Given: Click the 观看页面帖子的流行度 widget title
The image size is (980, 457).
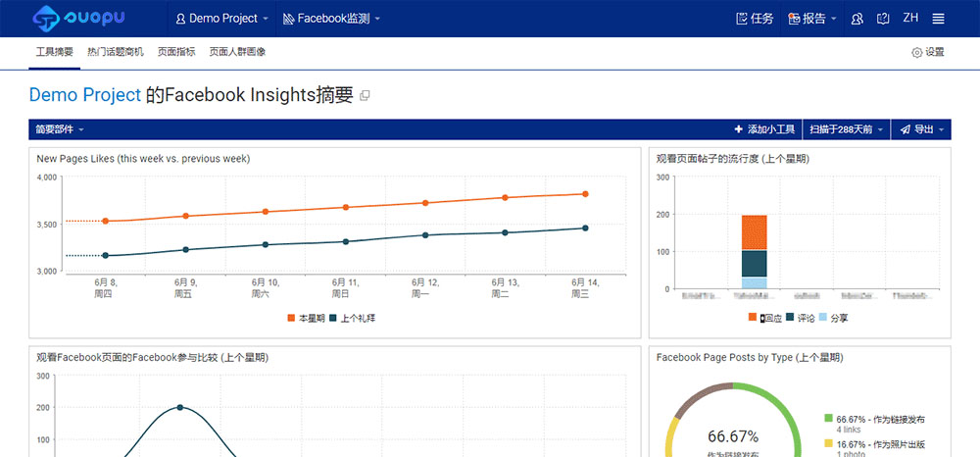Looking at the screenshot, I should point(732,159).
